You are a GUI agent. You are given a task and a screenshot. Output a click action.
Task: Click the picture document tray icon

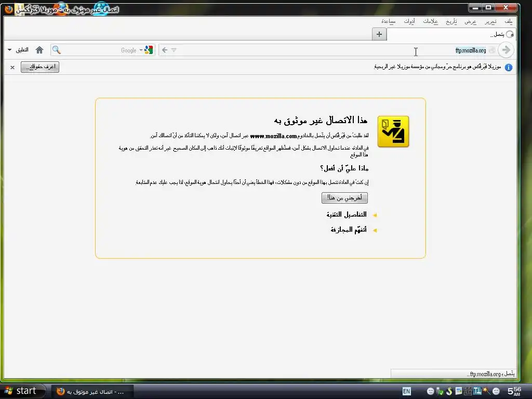[459, 391]
